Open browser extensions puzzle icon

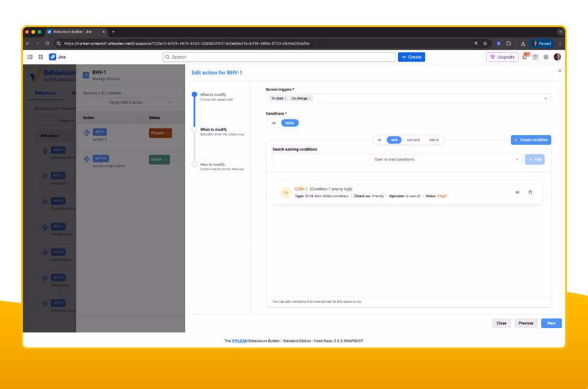click(x=508, y=43)
